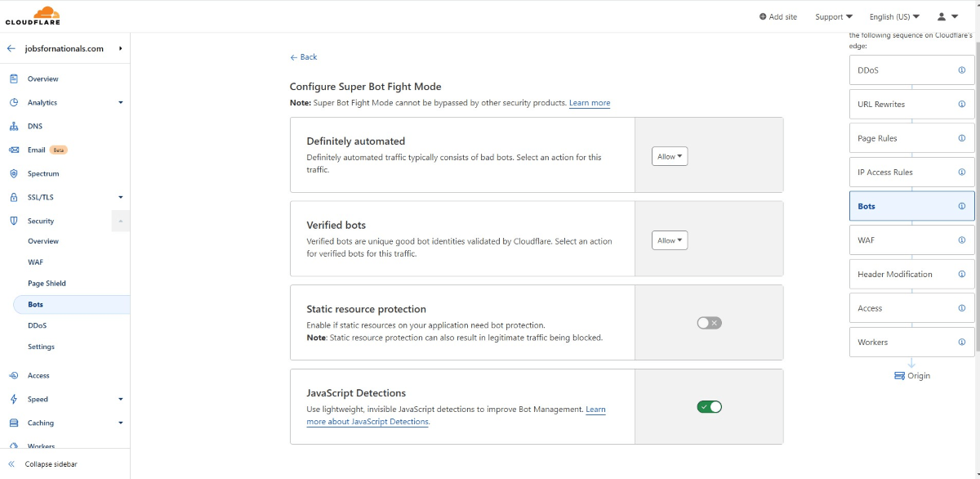Click the Security shield icon

[13, 221]
